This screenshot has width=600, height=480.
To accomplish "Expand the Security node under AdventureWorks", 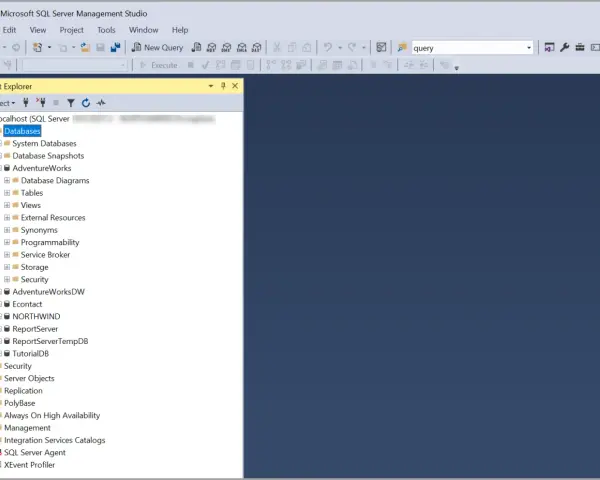I will (7, 279).
